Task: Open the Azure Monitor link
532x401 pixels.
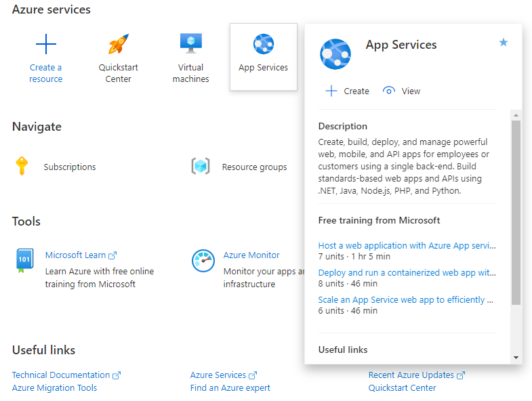Action: click(x=251, y=255)
